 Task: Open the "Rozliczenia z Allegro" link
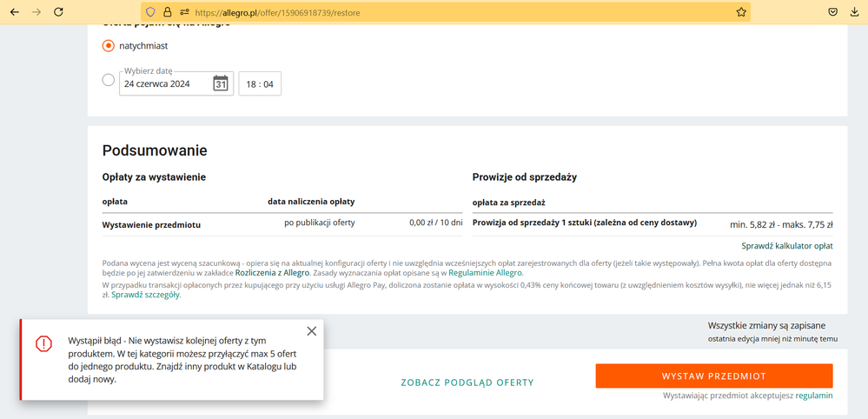point(272,273)
